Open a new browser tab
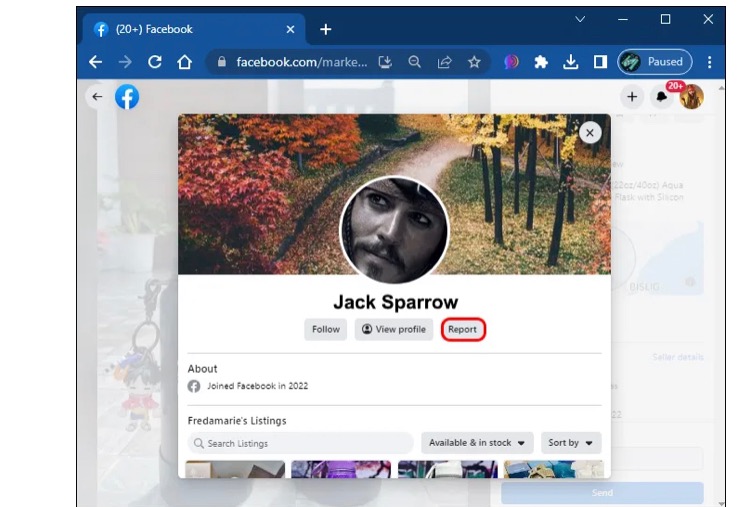 click(x=325, y=29)
